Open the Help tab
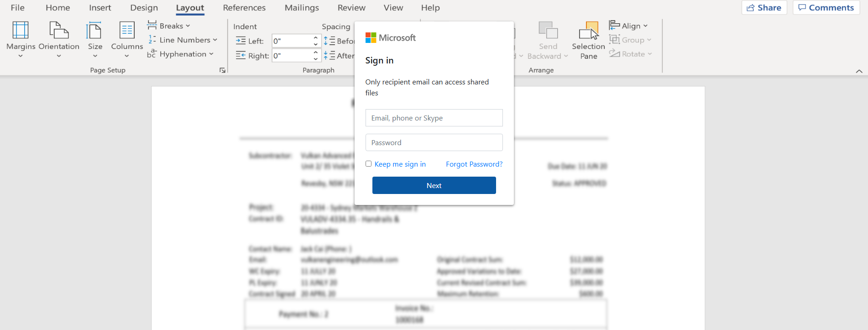The width and height of the screenshot is (868, 330). coord(430,8)
